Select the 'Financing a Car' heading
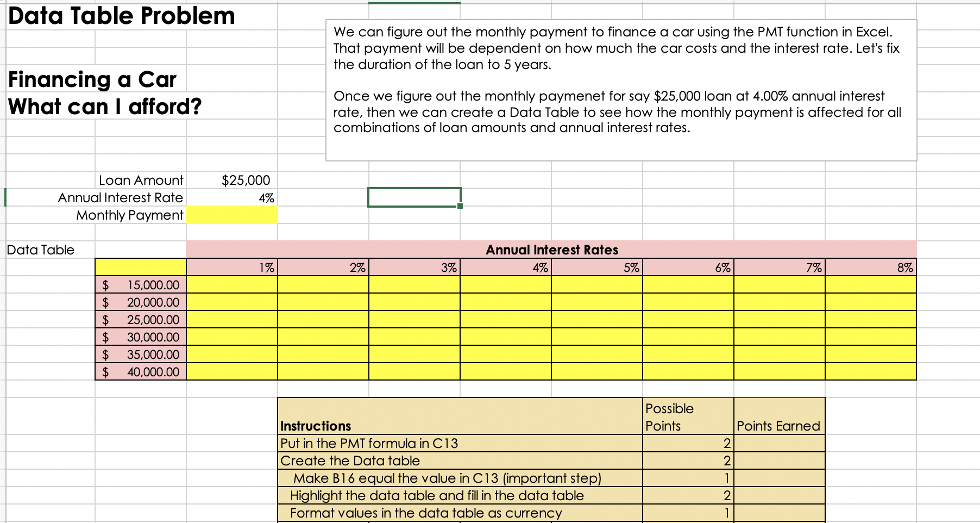 pos(92,79)
